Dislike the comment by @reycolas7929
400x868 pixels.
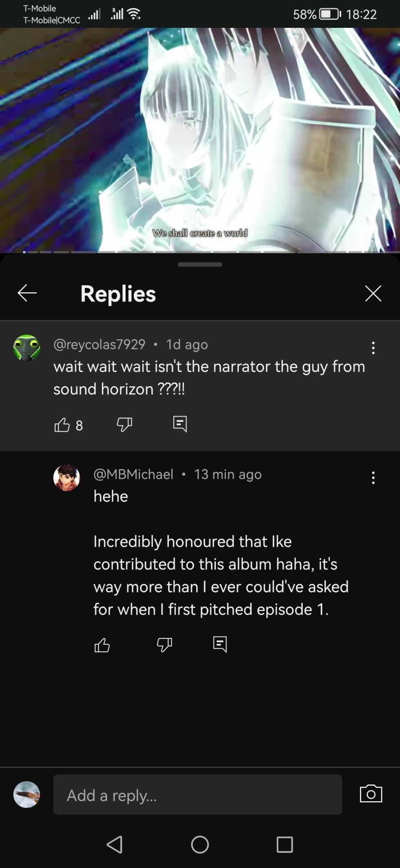[124, 425]
